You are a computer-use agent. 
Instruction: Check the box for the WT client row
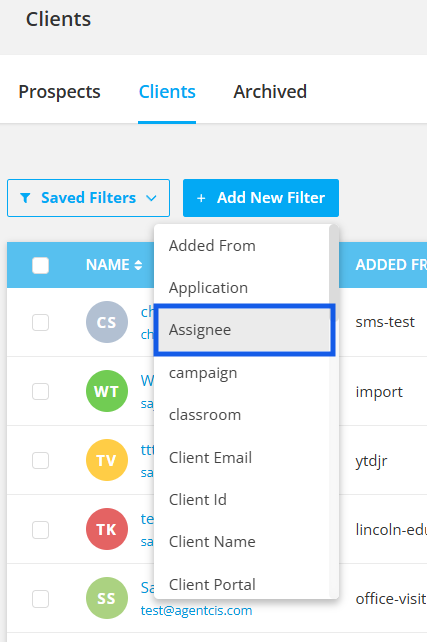click(x=41, y=391)
